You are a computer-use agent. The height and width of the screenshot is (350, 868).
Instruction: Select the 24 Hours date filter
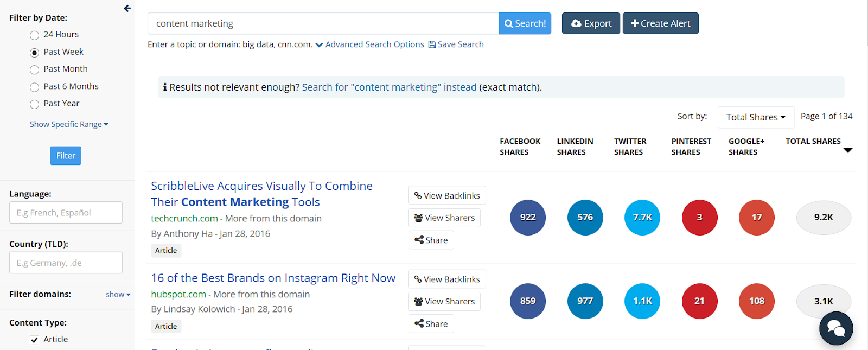[35, 35]
